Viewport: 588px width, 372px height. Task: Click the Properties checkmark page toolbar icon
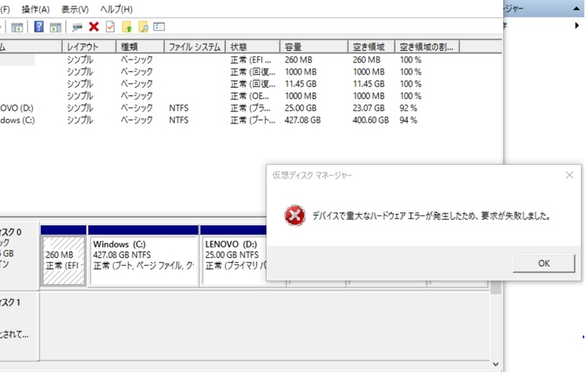click(x=110, y=27)
